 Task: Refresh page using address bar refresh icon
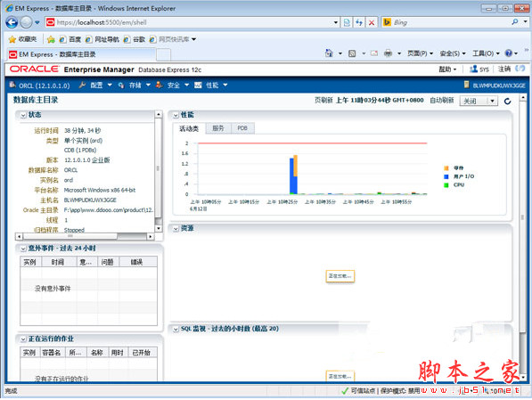(x=359, y=23)
